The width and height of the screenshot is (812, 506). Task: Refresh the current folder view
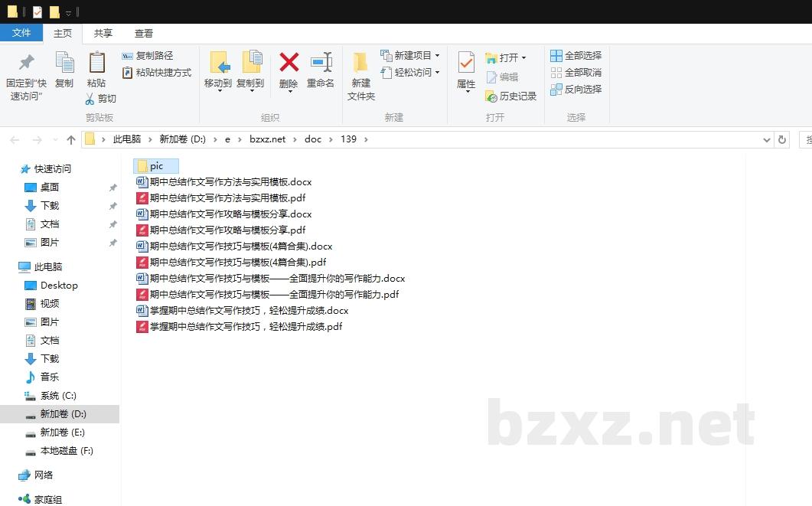coord(781,139)
